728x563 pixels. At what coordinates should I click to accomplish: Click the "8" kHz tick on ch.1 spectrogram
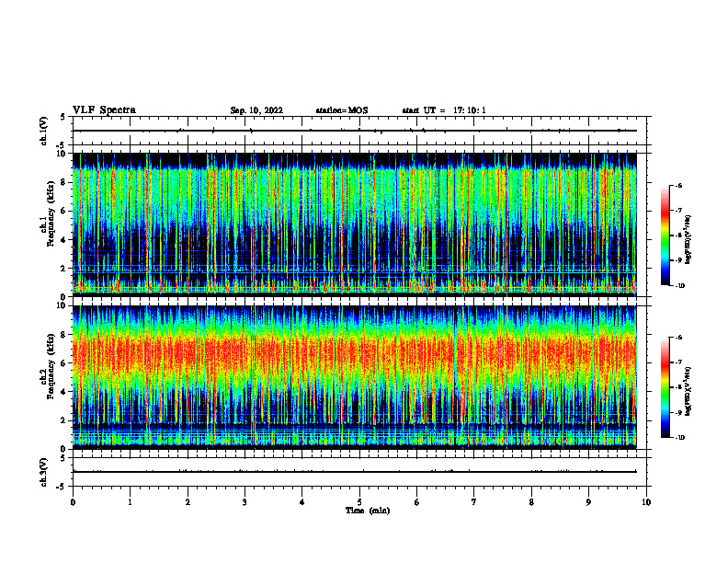tap(63, 182)
